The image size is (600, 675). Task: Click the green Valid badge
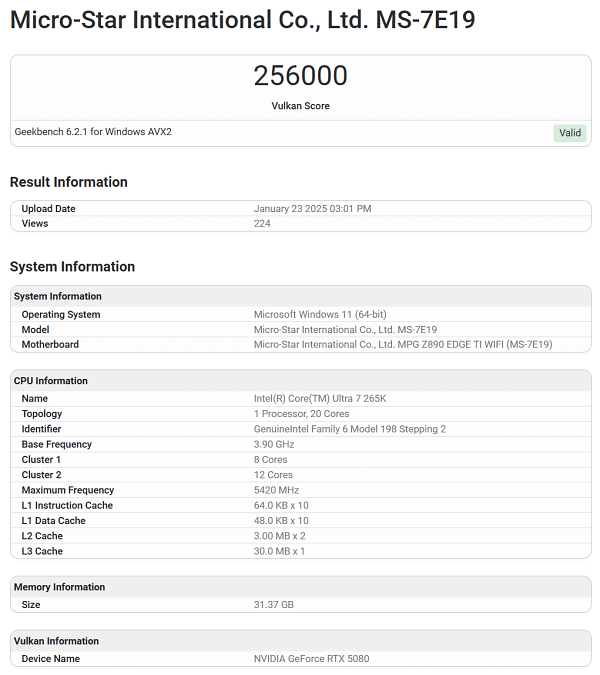point(569,133)
